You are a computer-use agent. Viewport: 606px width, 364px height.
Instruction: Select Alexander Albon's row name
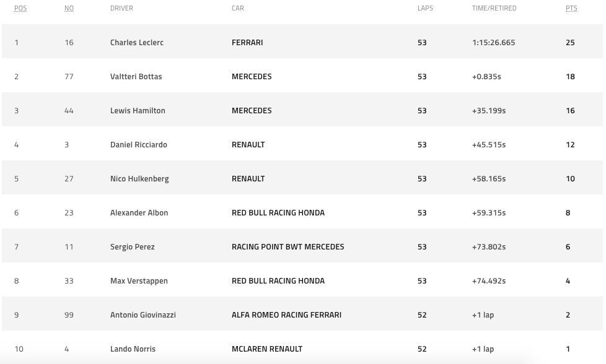[139, 213]
